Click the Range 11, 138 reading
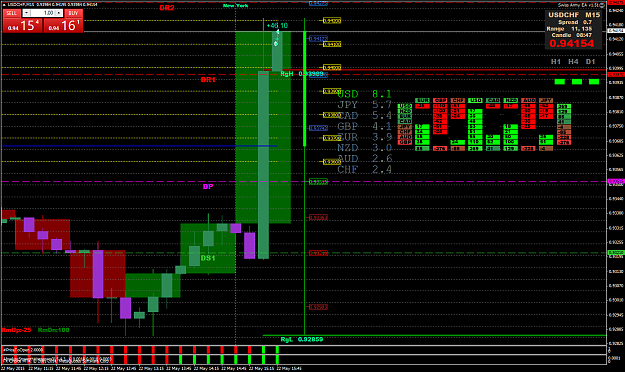Image resolution: width=625 pixels, height=372 pixels. [569, 29]
